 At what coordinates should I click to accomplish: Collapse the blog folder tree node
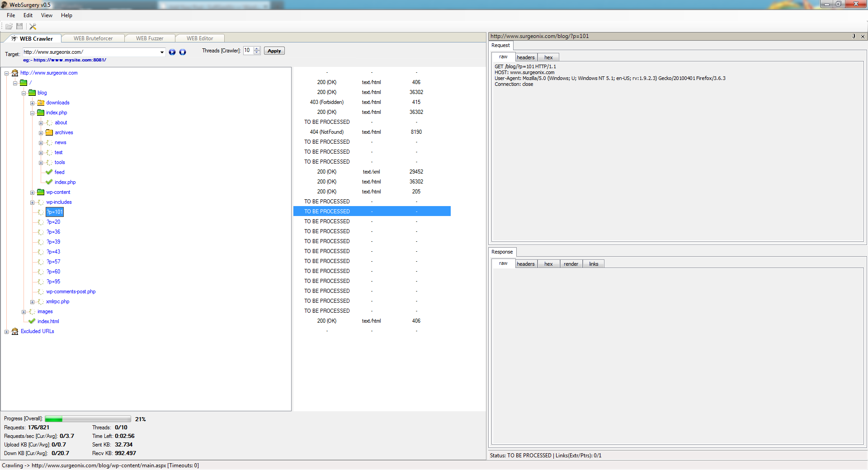24,93
